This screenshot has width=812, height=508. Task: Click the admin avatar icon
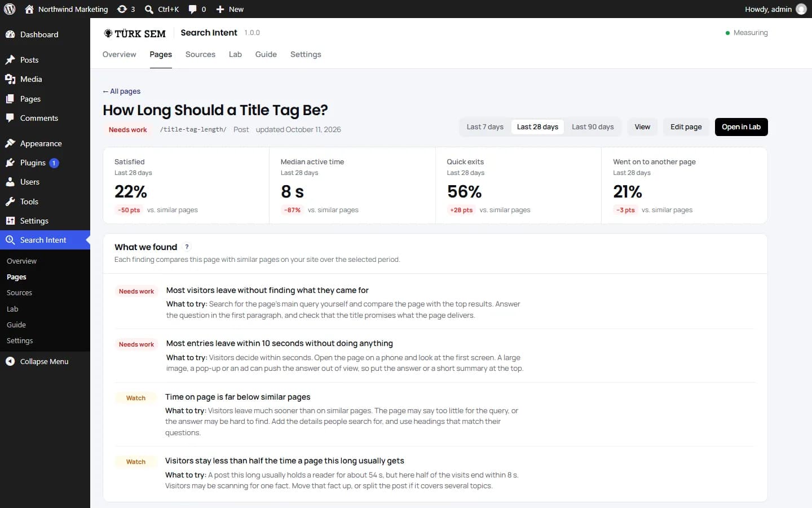(x=801, y=9)
